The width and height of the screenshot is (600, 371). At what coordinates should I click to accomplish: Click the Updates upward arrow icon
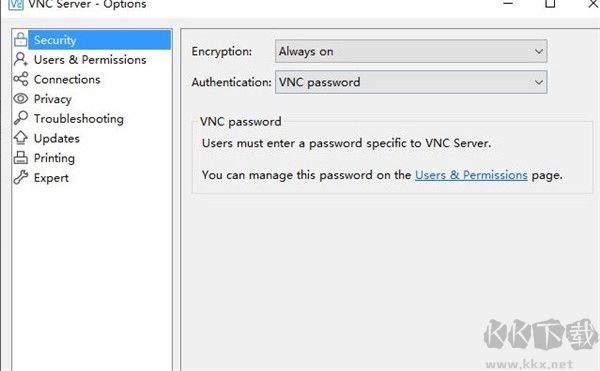[21, 138]
